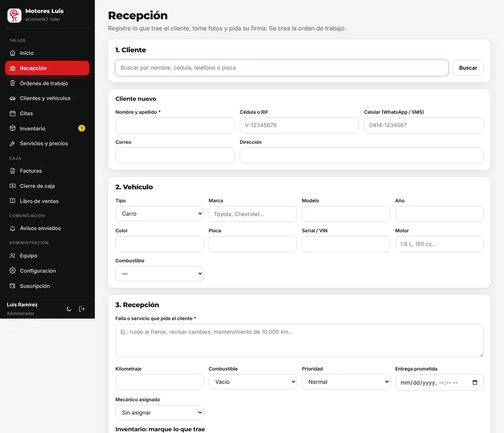Viewport: 504px width, 433px height.
Task: Click the Clientes y vehículos car icon
Action: (13, 98)
